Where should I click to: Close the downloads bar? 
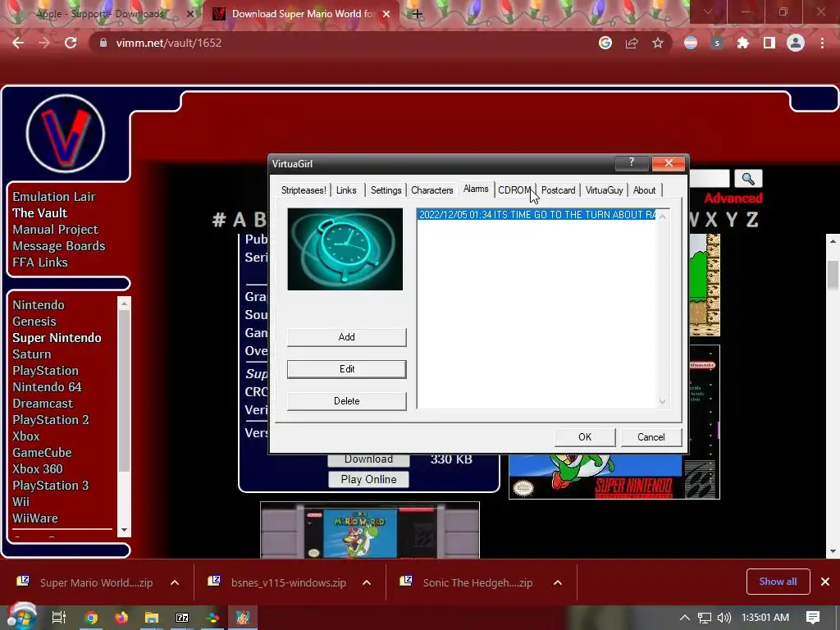coord(825,582)
